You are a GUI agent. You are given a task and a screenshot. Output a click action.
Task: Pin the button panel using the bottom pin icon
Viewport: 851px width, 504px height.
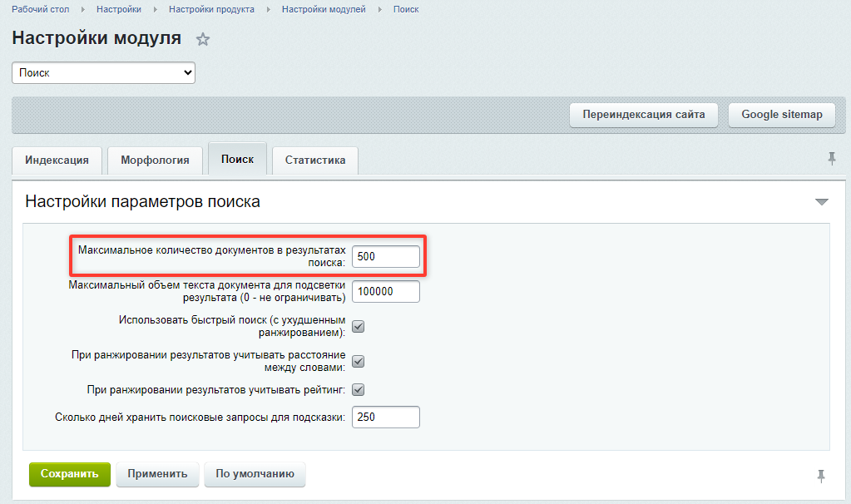(x=821, y=476)
